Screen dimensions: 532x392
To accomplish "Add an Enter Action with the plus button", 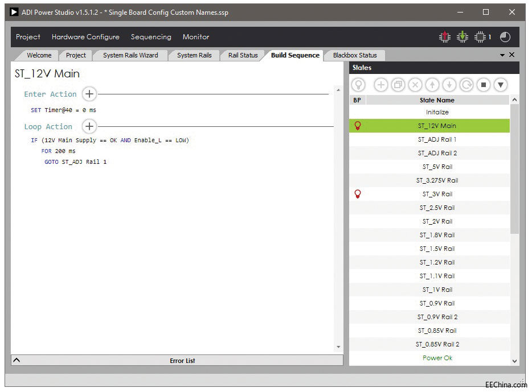I will point(89,94).
